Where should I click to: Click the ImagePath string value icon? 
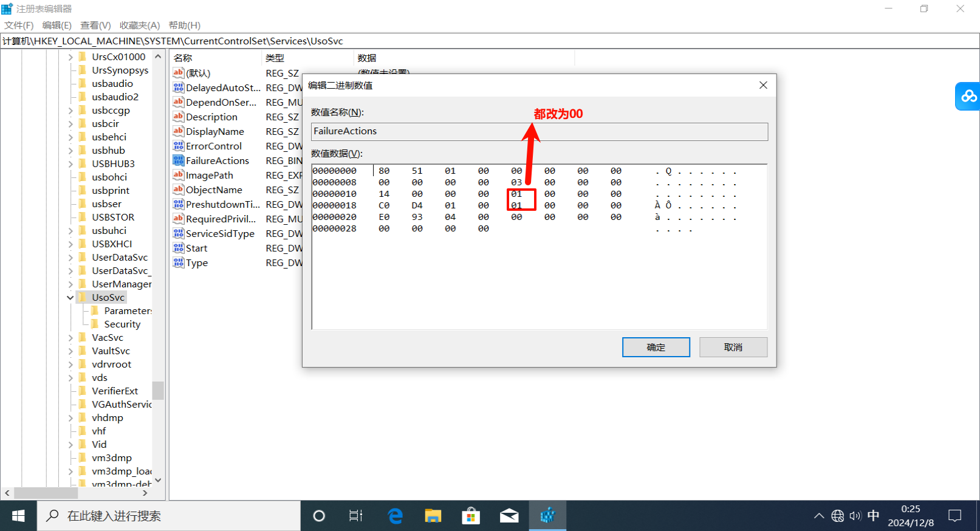click(178, 175)
